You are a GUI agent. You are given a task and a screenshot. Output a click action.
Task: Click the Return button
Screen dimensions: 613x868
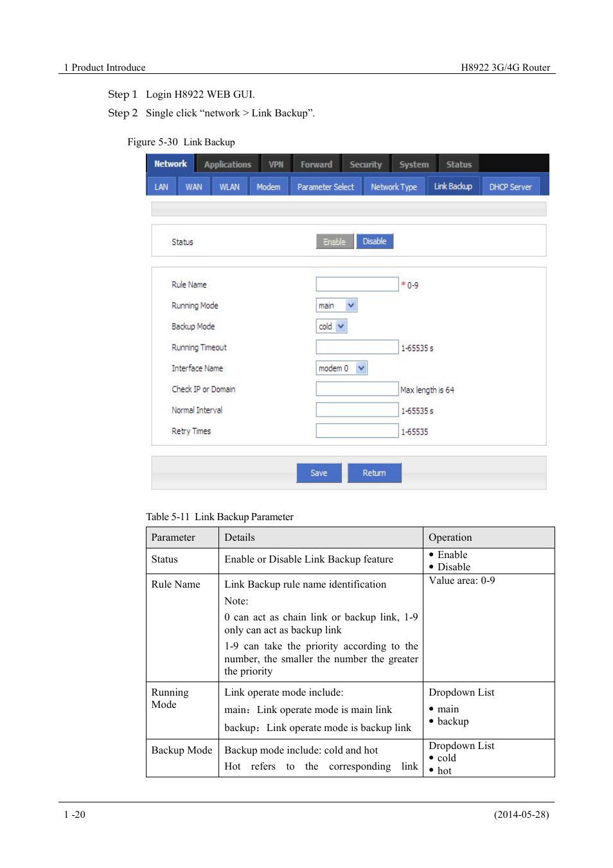375,473
